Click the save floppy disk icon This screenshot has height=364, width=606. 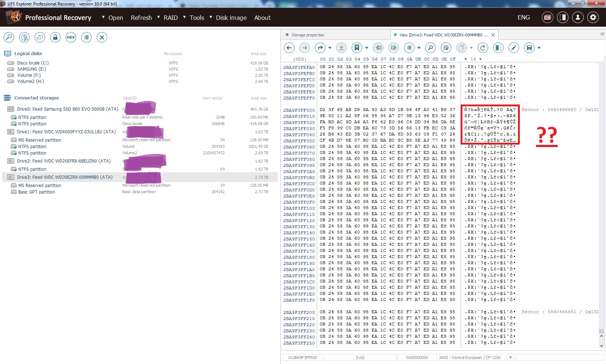click(x=530, y=48)
